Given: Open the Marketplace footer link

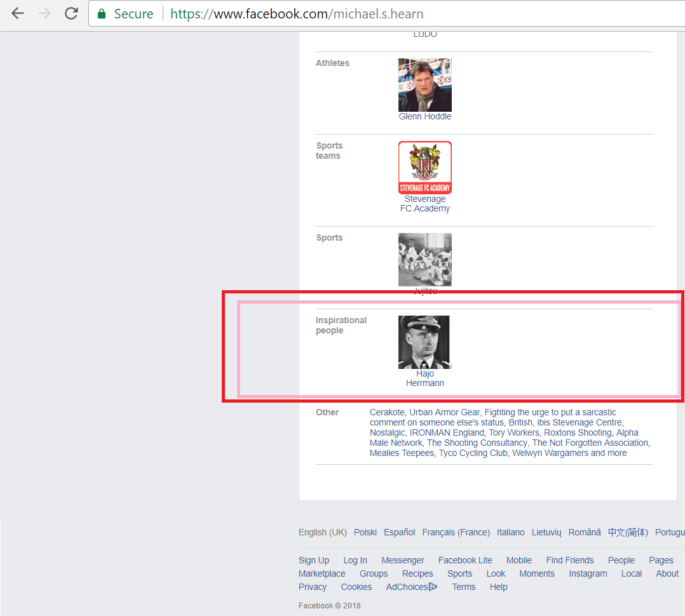Looking at the screenshot, I should [x=322, y=573].
